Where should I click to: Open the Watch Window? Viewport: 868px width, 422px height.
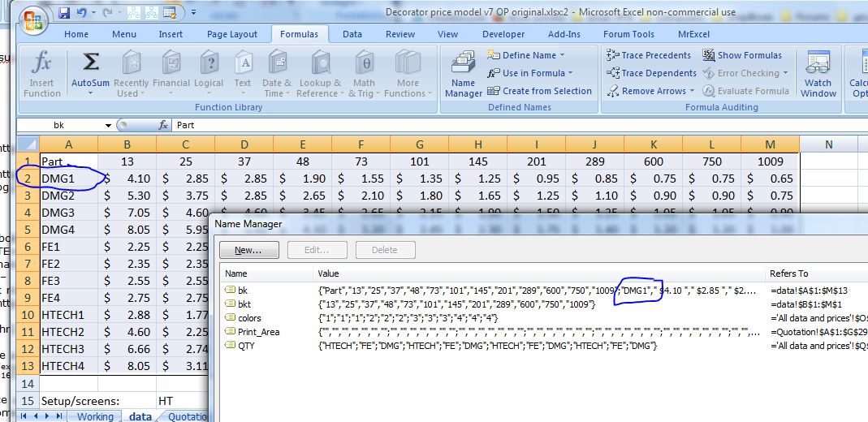coord(818,74)
